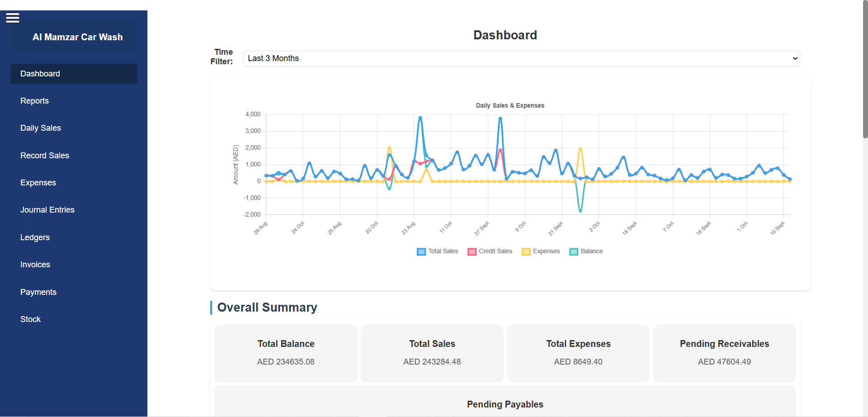Expand the Time Filter dropdown

point(521,58)
